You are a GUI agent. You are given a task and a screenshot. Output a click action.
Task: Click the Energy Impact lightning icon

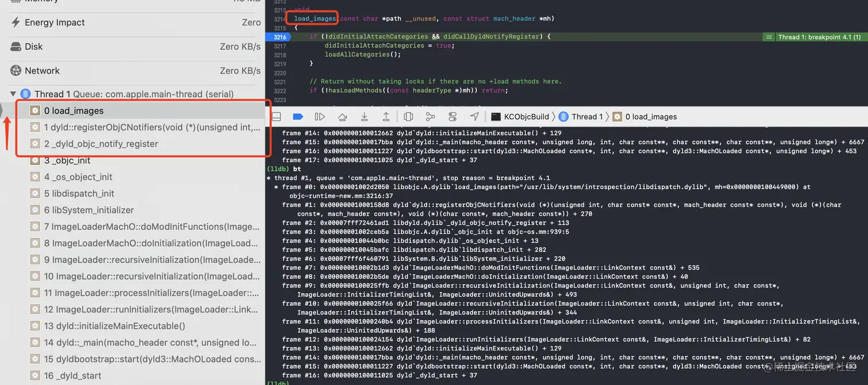pyautogui.click(x=15, y=22)
